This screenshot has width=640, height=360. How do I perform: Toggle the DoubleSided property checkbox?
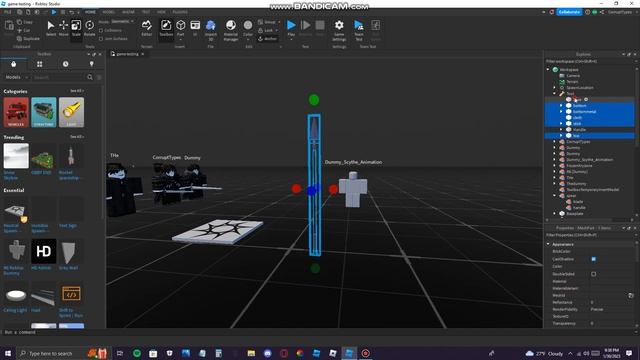593,274
